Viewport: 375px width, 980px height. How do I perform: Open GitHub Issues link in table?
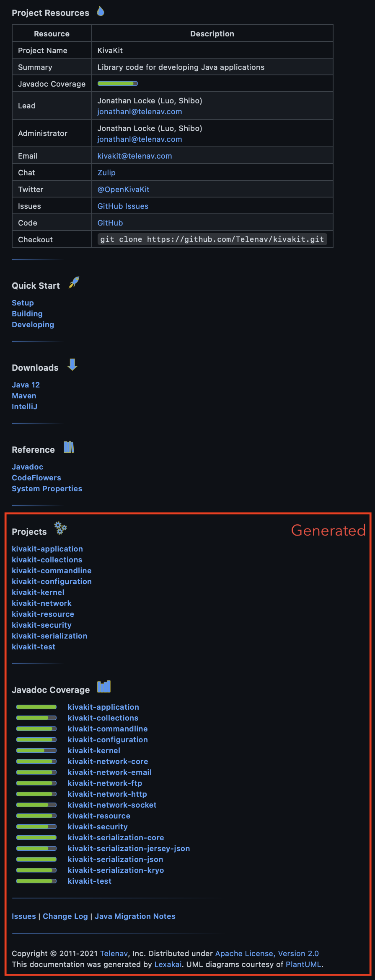click(x=123, y=206)
